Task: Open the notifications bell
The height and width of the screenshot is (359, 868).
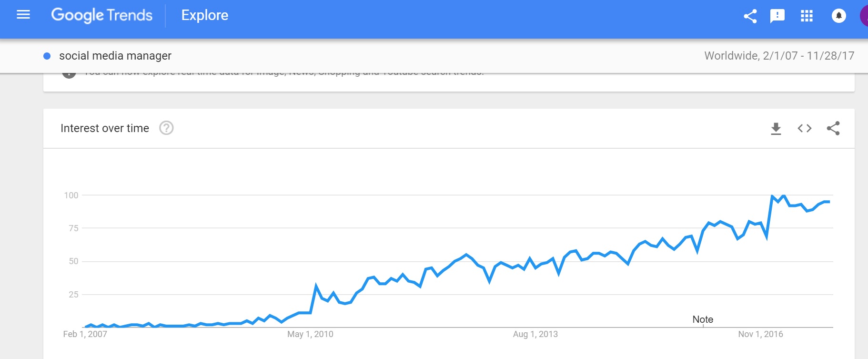Action: pos(838,16)
